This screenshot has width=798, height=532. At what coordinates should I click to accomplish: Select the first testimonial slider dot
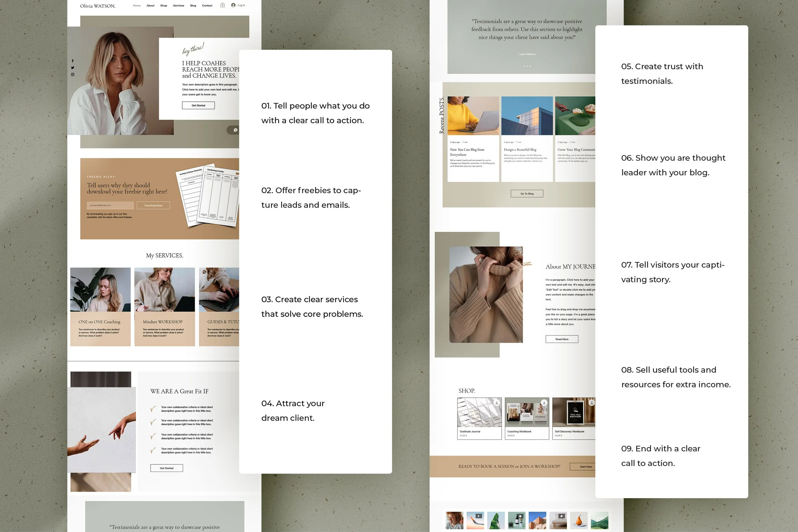(x=524, y=66)
